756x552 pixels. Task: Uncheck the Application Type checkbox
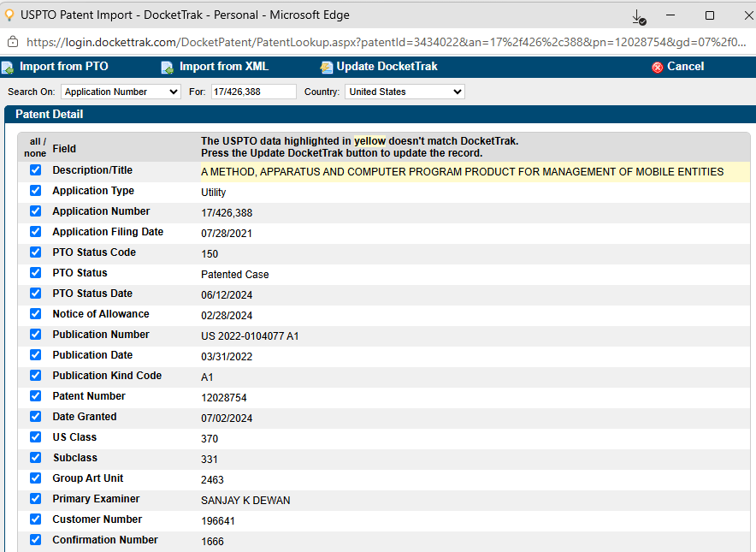[35, 191]
